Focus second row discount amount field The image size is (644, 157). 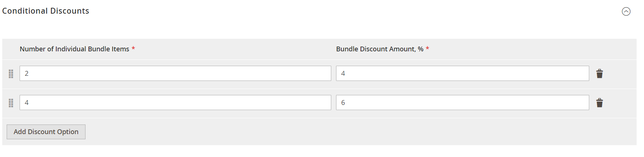pos(462,103)
